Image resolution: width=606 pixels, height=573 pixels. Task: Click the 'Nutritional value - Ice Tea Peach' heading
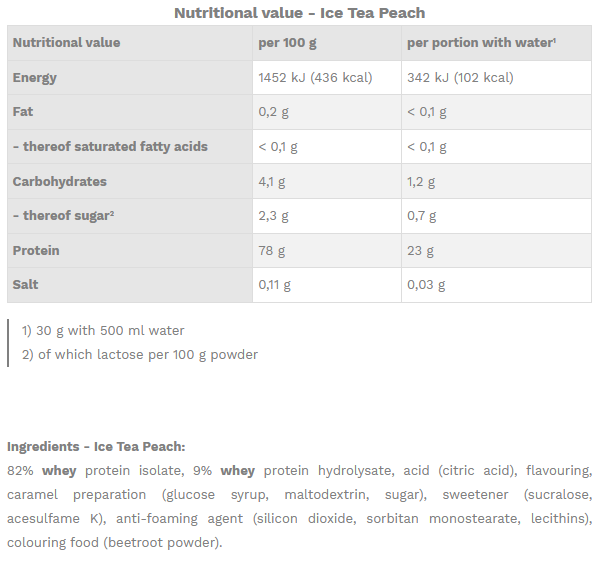(299, 13)
